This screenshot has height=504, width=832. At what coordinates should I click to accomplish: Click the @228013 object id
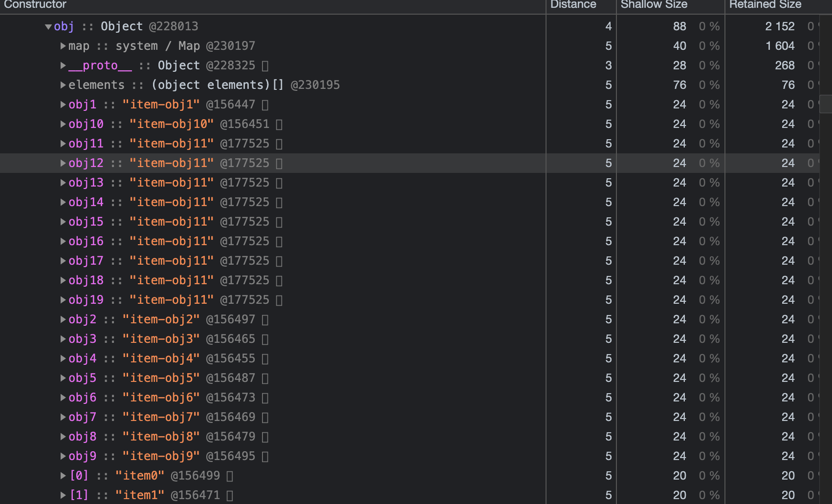point(174,26)
